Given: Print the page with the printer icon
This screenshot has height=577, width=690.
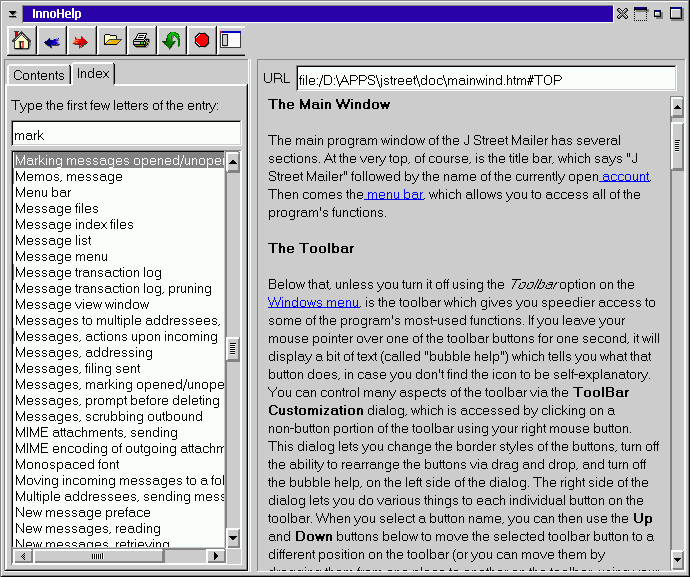Looking at the screenshot, I should pyautogui.click(x=141, y=40).
